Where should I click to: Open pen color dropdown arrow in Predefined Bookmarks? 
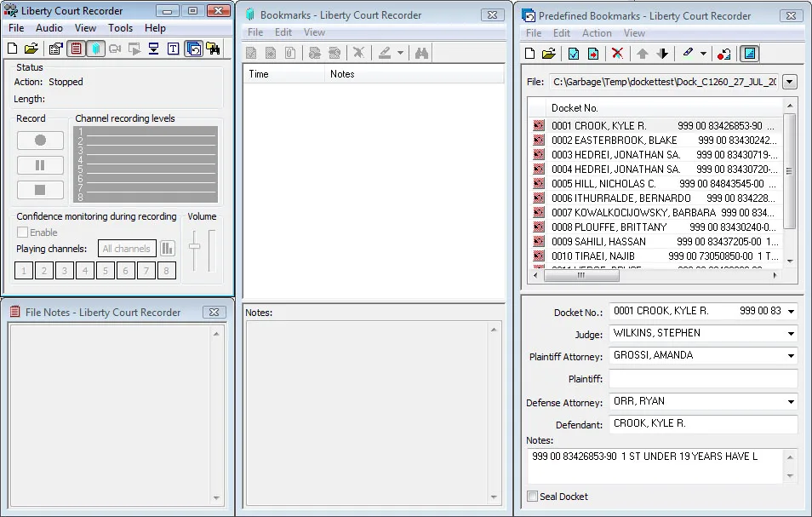click(x=703, y=54)
